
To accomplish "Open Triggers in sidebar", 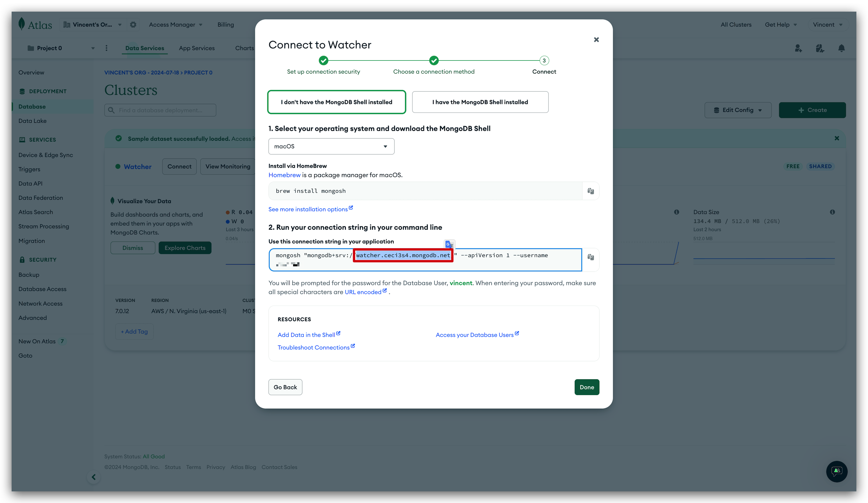I will coord(29,169).
